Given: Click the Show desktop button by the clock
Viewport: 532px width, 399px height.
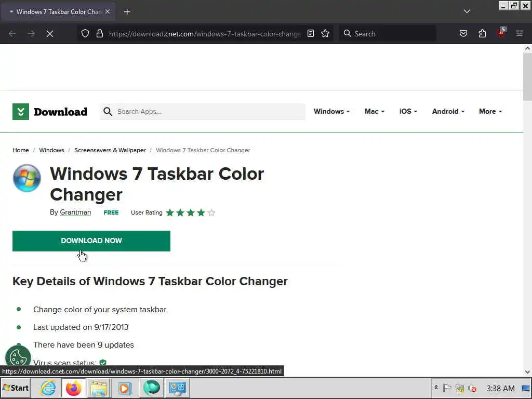Looking at the screenshot, I should coord(526,388).
